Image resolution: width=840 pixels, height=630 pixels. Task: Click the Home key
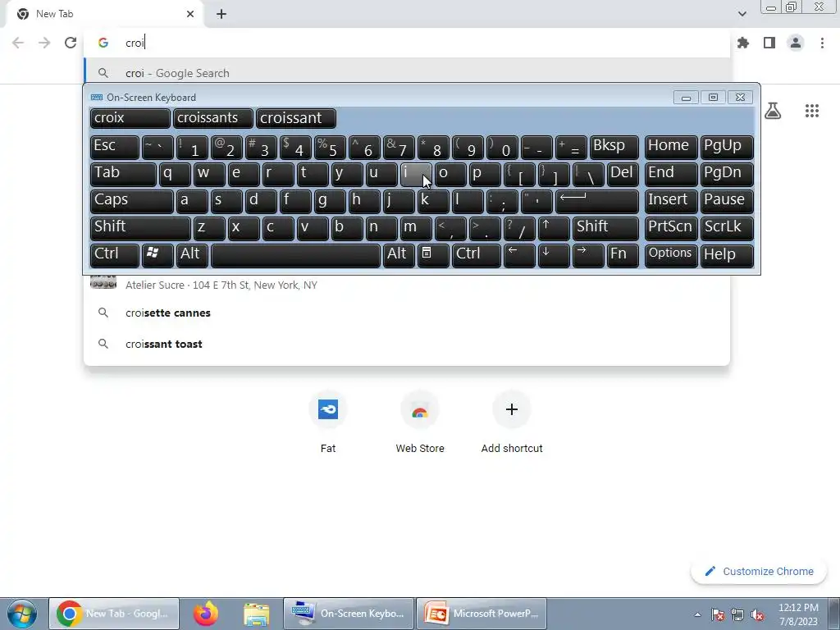tap(671, 147)
